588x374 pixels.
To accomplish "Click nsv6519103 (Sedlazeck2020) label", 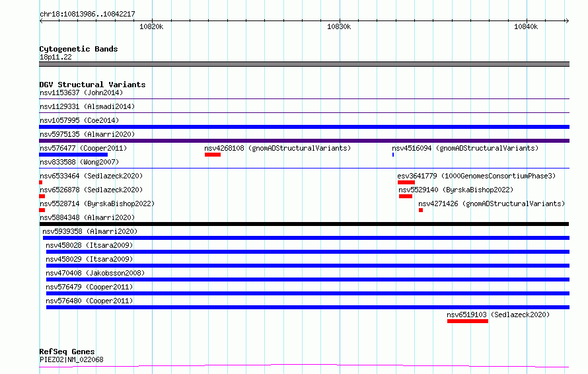I will click(498, 315).
